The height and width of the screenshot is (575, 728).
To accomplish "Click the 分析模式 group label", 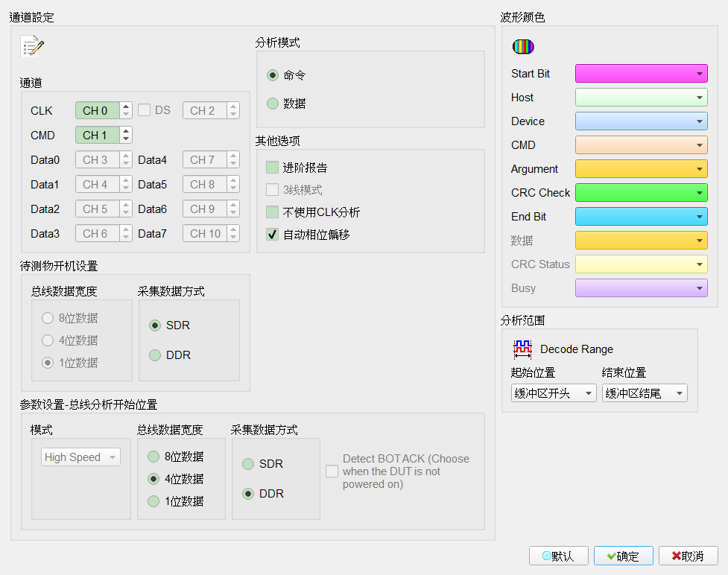I will point(278,42).
